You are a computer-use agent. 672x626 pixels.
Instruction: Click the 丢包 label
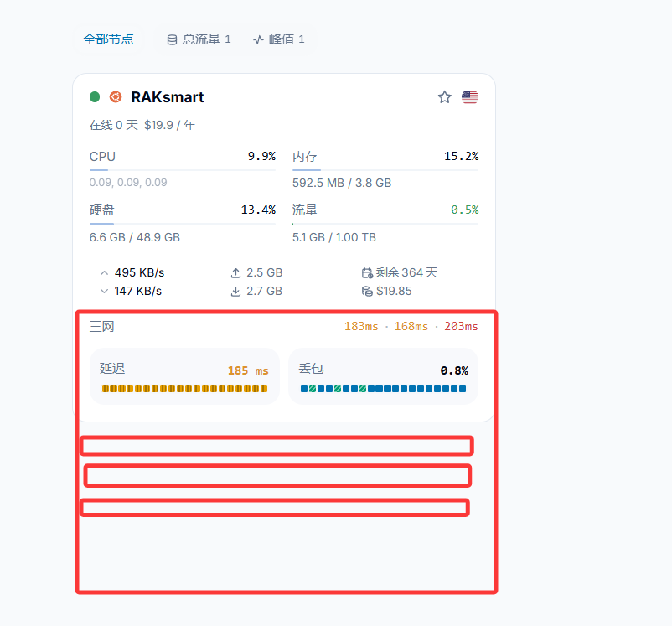coord(311,369)
